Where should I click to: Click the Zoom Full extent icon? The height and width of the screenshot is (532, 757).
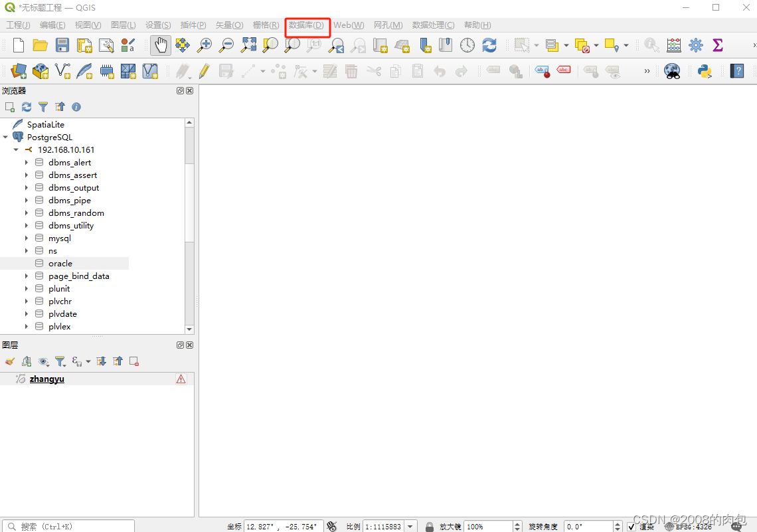pyautogui.click(x=248, y=45)
